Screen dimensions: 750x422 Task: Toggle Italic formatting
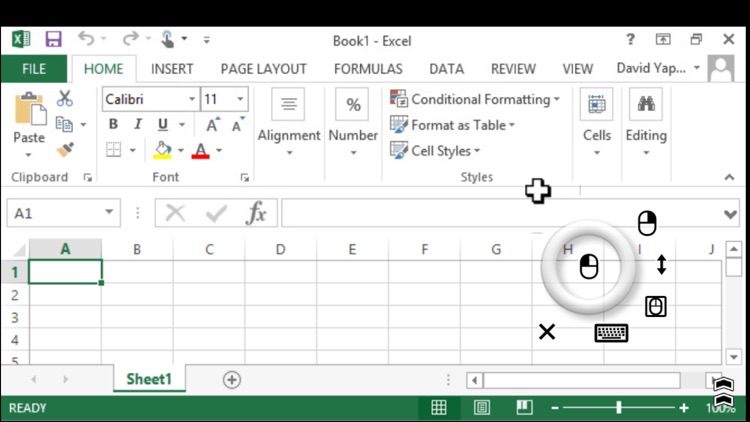click(x=138, y=124)
